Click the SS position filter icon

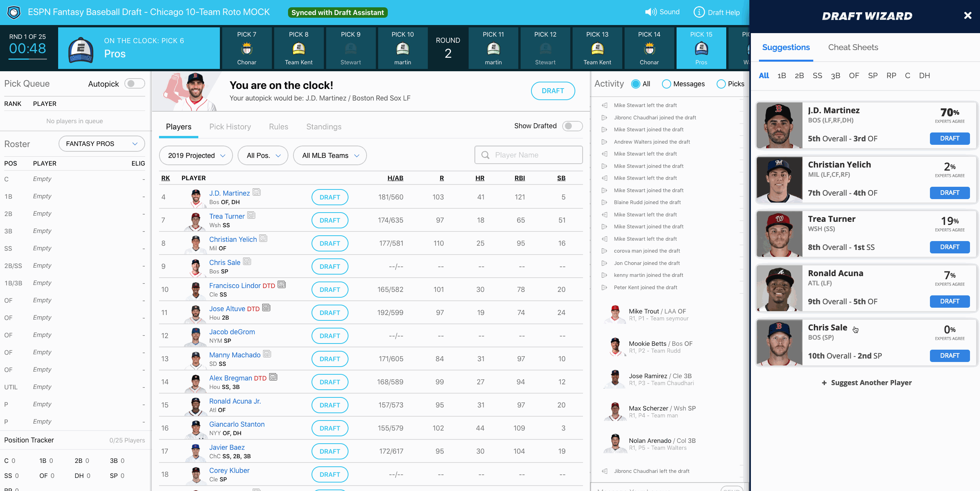tap(817, 75)
